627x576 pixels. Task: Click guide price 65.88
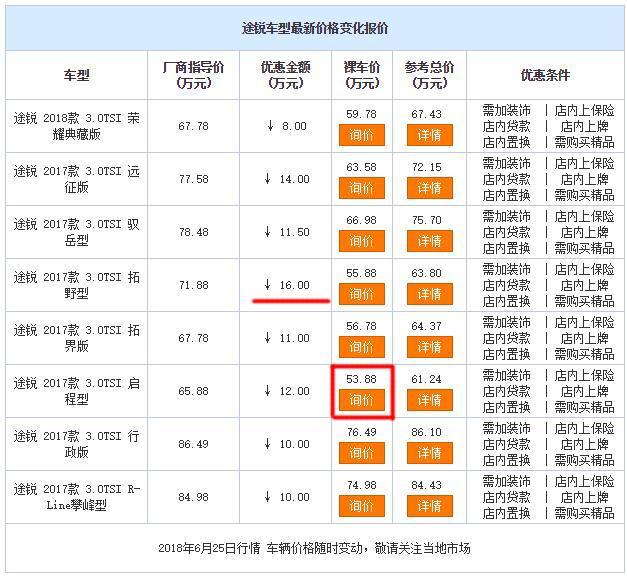pos(194,391)
